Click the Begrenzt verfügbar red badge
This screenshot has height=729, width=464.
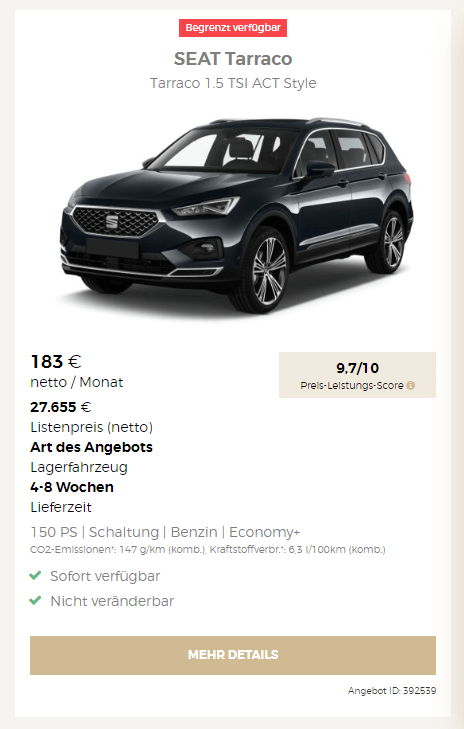[233, 28]
